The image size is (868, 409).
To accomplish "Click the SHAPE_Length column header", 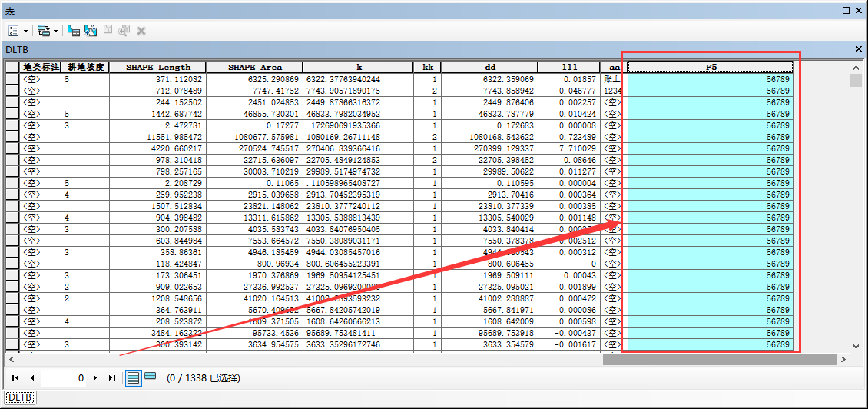I will click(157, 67).
